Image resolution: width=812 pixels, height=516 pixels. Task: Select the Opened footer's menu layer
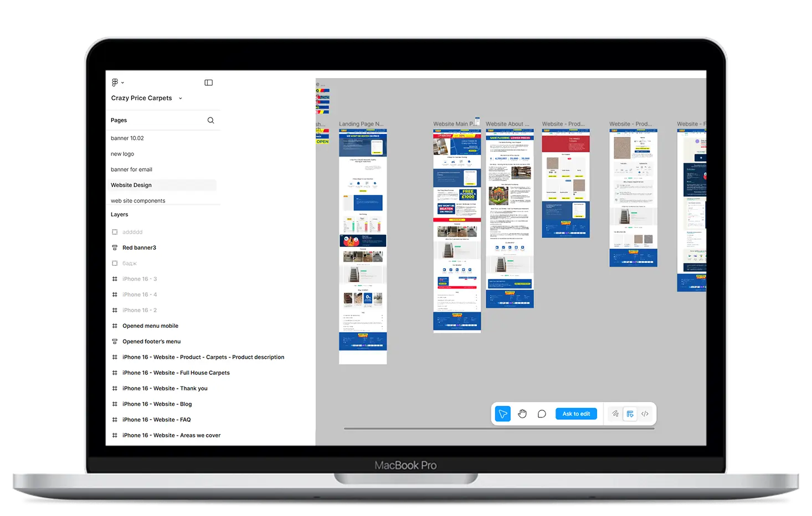[151, 342]
